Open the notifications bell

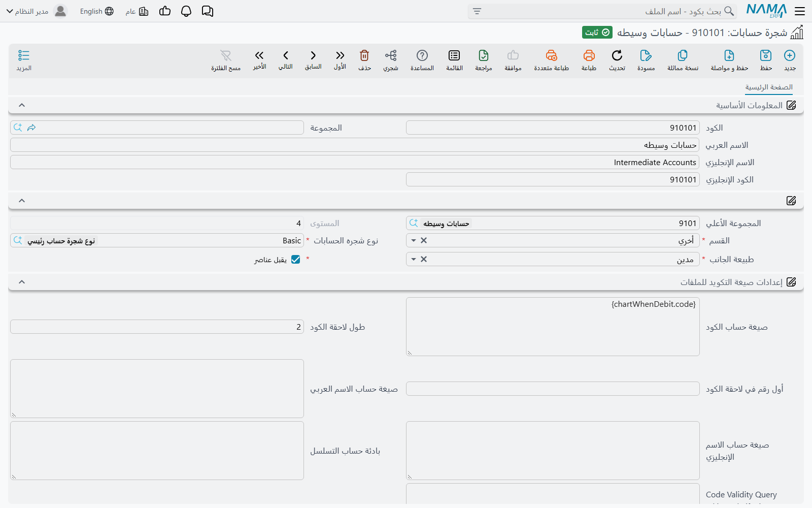pyautogui.click(x=186, y=11)
